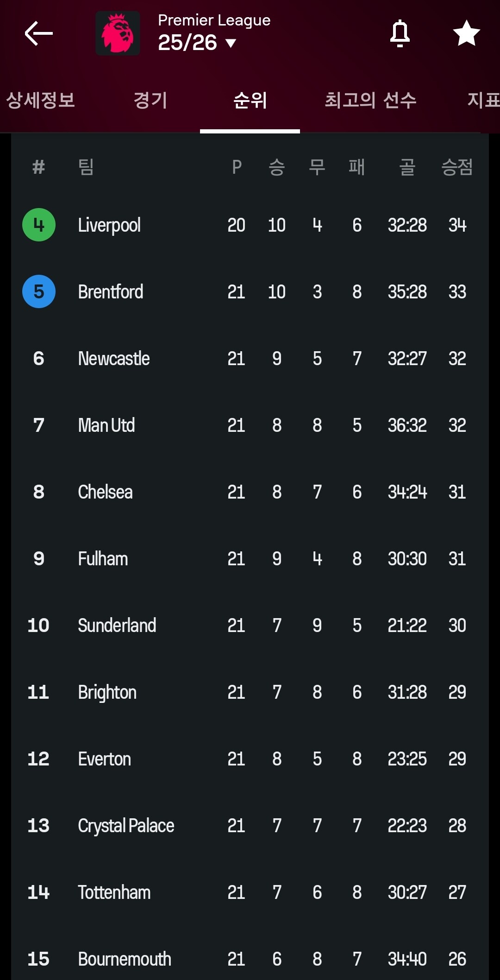
Task: Toggle the favorite star
Action: (466, 33)
